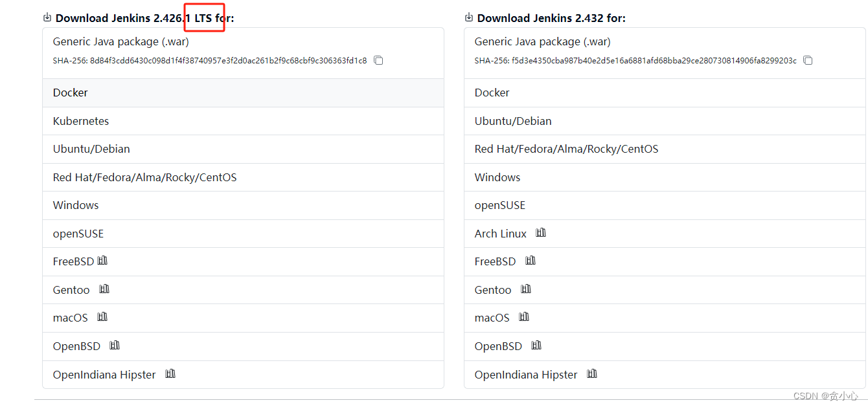Screen dimensions: 868x407
Task: Click third-party icon next to LTS OpenBSD
Action: (x=115, y=346)
